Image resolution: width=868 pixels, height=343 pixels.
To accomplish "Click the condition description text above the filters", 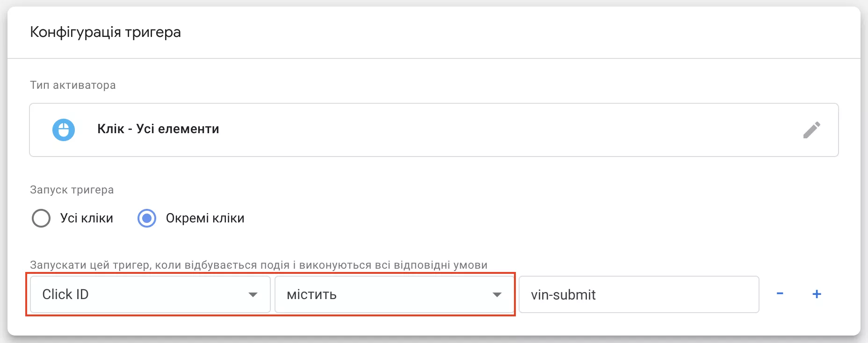I will pos(259,265).
